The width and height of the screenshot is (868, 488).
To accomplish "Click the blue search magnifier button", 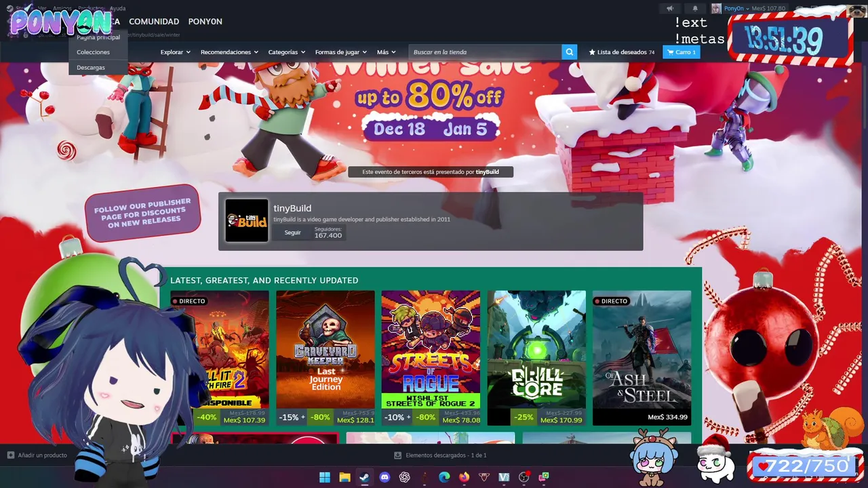I will pyautogui.click(x=570, y=52).
